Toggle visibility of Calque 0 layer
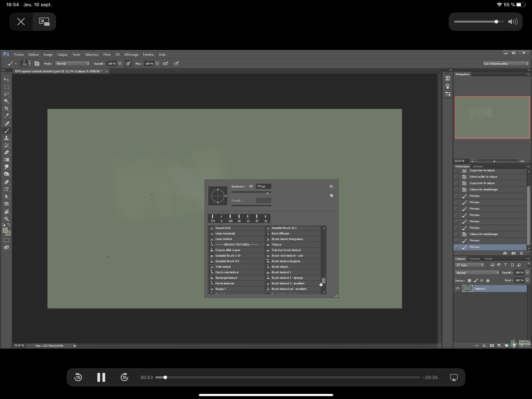Image resolution: width=532 pixels, height=399 pixels. tap(458, 288)
